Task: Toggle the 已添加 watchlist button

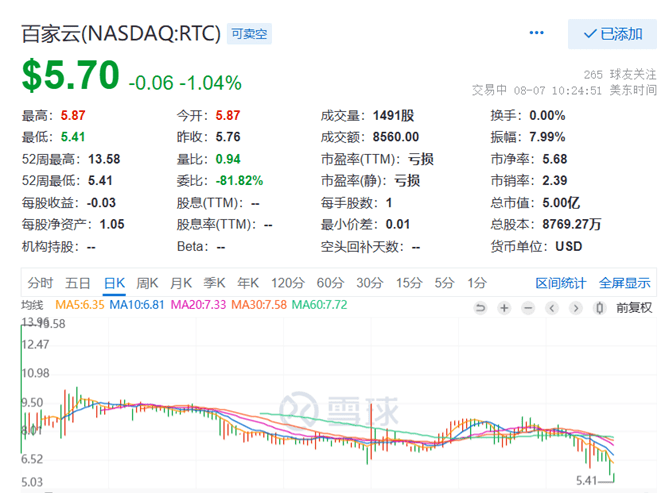Action: 612,34
